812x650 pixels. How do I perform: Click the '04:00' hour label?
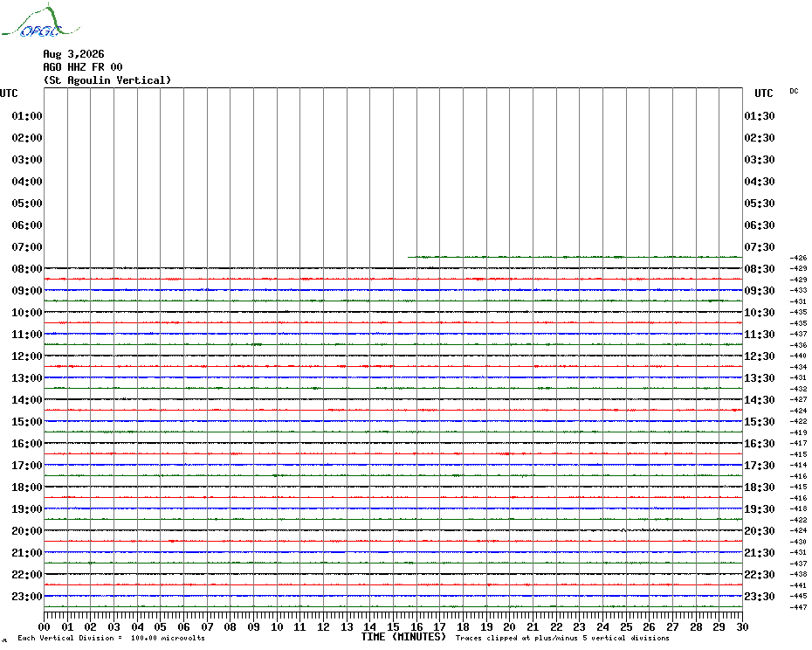(27, 182)
